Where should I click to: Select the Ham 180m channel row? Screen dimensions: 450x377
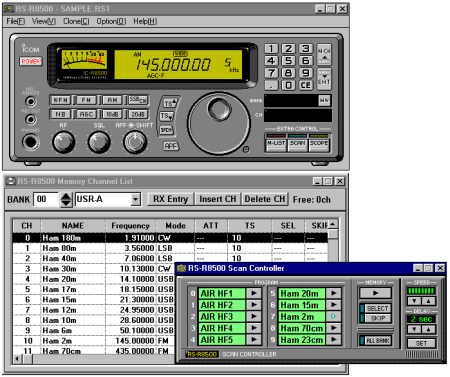click(x=170, y=238)
